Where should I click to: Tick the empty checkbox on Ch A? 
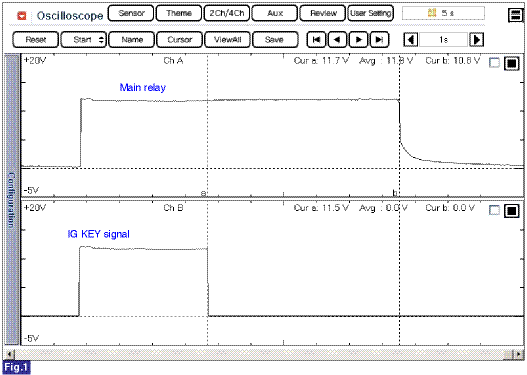[x=494, y=63]
